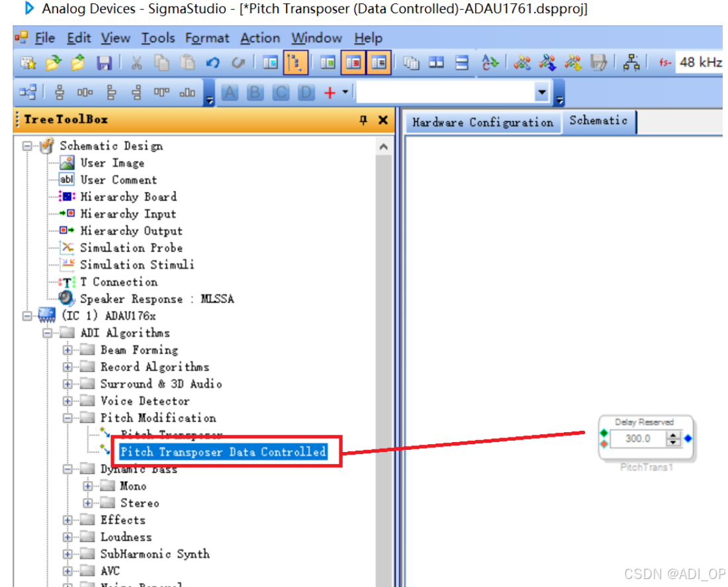This screenshot has width=728, height=587.
Task: Expand the Effects folder
Action: click(68, 520)
